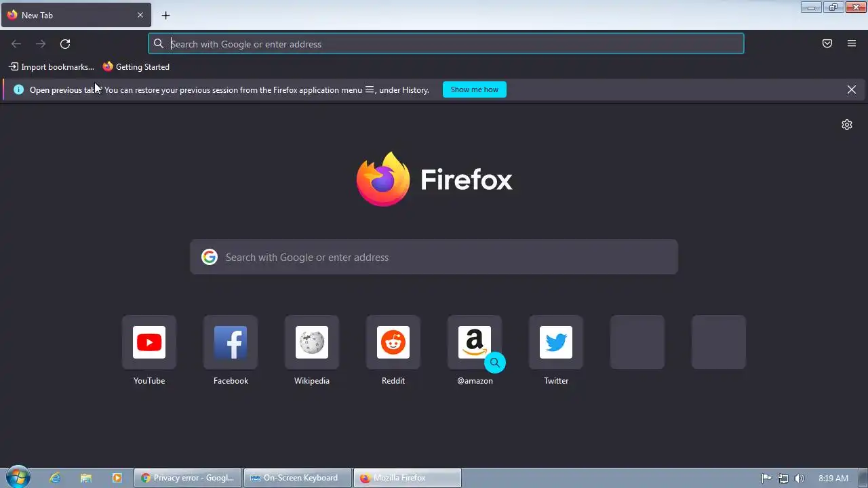
Task: Open the Getting Started bookmark
Action: point(136,67)
